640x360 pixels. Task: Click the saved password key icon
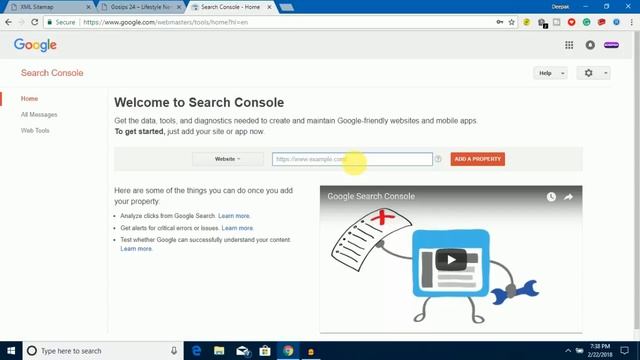[x=499, y=22]
